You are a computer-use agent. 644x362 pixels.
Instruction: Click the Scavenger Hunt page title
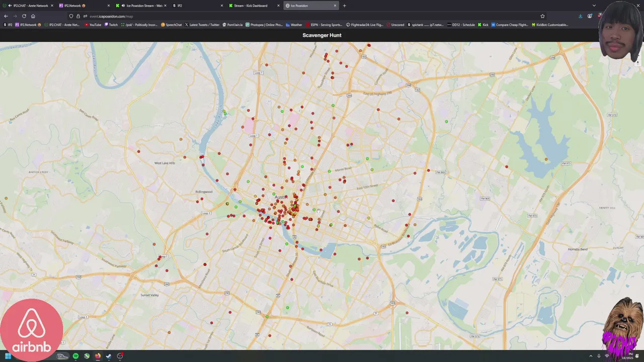pyautogui.click(x=322, y=35)
